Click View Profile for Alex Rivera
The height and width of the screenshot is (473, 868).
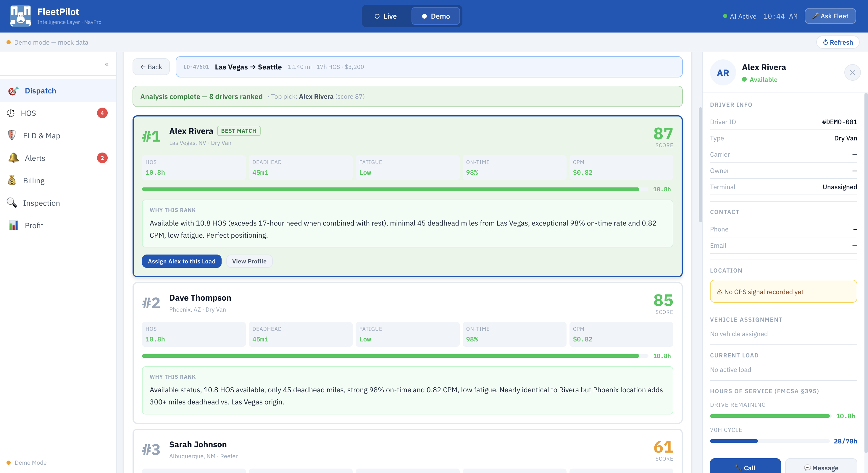(249, 261)
